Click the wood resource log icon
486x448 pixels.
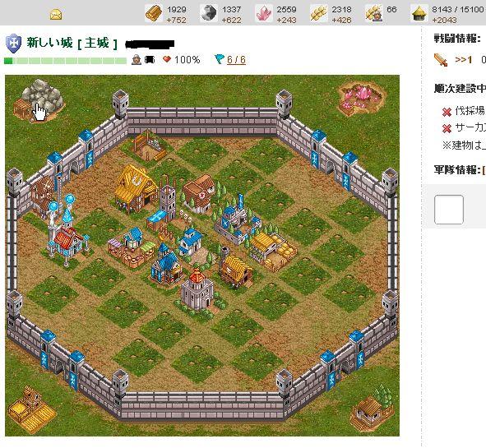click(154, 14)
